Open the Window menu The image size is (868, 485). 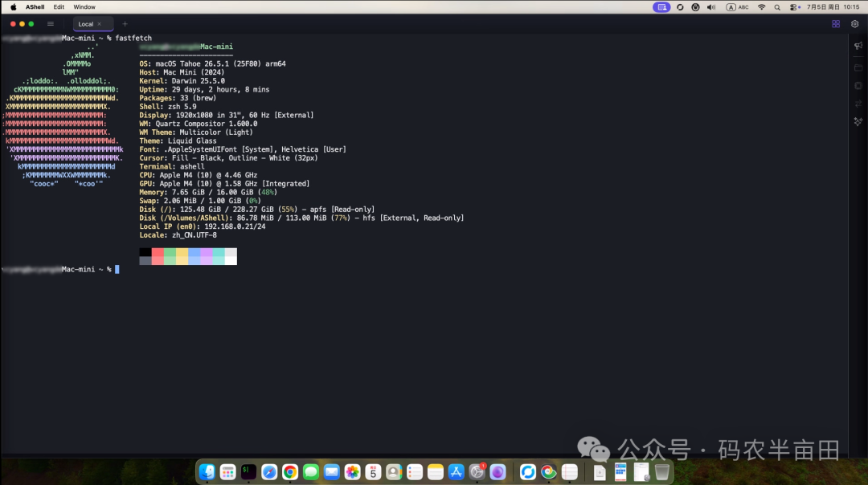(x=84, y=7)
